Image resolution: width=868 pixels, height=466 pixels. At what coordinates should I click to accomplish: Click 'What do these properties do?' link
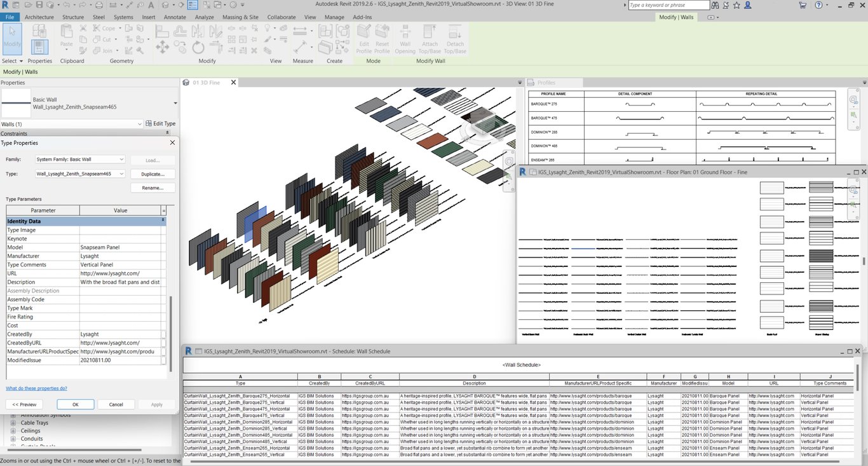[36, 388]
